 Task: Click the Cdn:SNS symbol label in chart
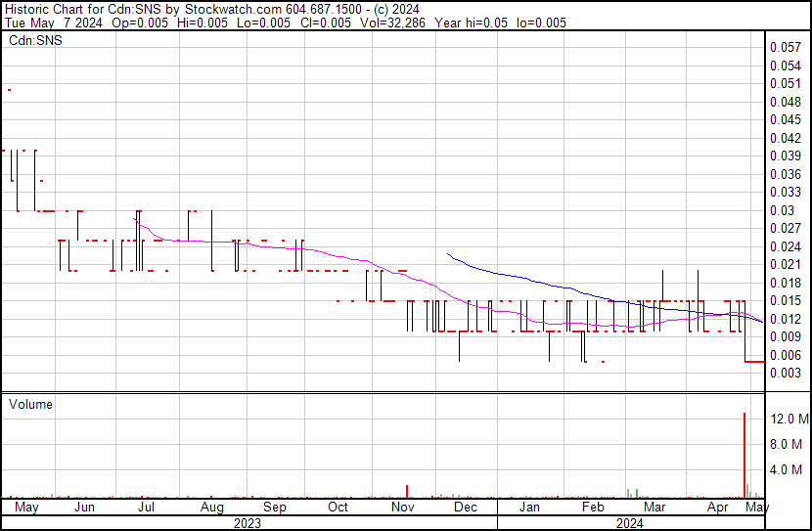(x=34, y=41)
